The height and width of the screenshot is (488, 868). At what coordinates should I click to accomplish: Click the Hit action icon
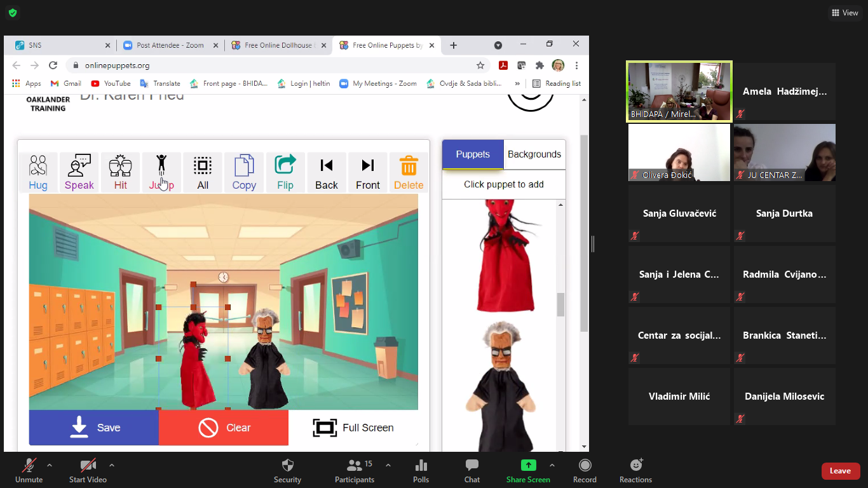pos(120,172)
